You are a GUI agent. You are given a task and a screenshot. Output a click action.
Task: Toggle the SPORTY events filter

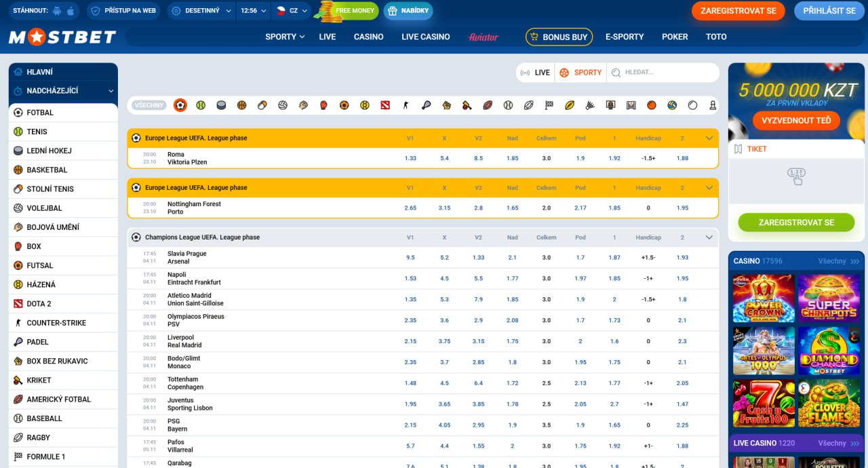point(580,73)
